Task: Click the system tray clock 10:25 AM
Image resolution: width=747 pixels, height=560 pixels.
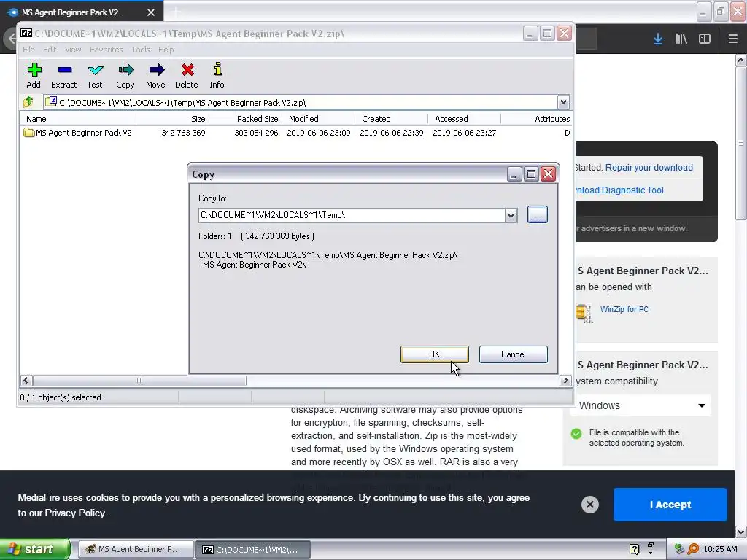Action: point(720,550)
